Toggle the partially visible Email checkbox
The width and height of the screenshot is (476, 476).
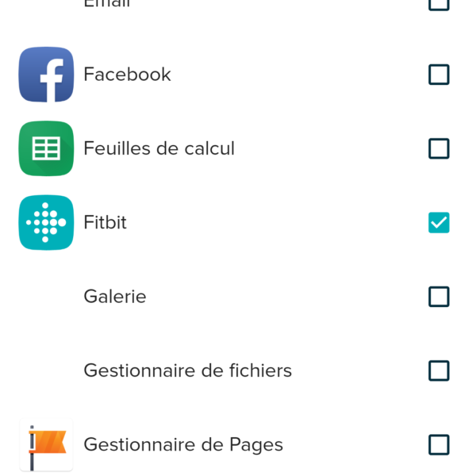coord(439,4)
